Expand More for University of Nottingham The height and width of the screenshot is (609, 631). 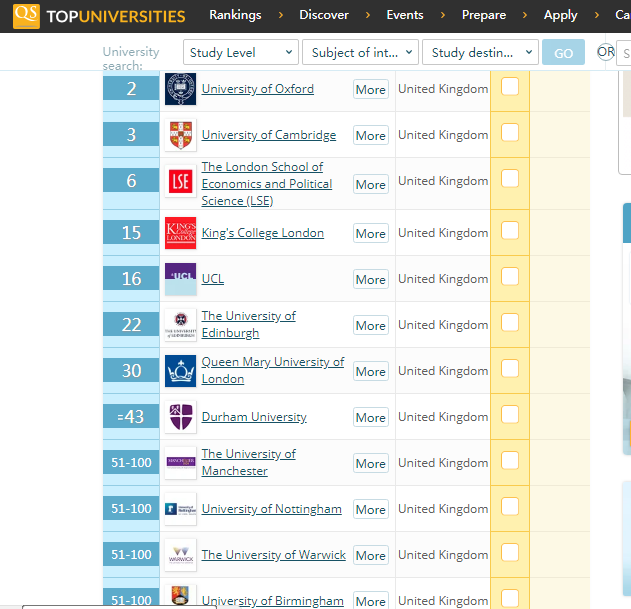(371, 509)
